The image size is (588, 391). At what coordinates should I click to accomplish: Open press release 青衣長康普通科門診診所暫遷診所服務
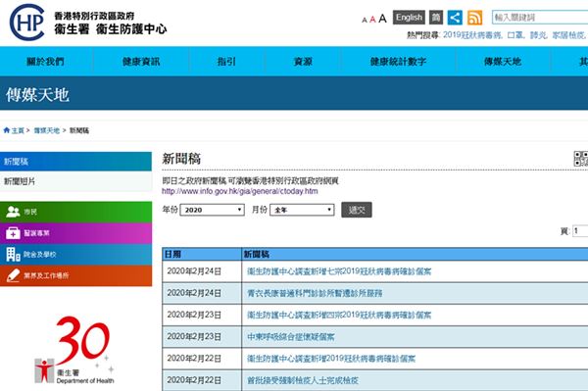point(315,293)
